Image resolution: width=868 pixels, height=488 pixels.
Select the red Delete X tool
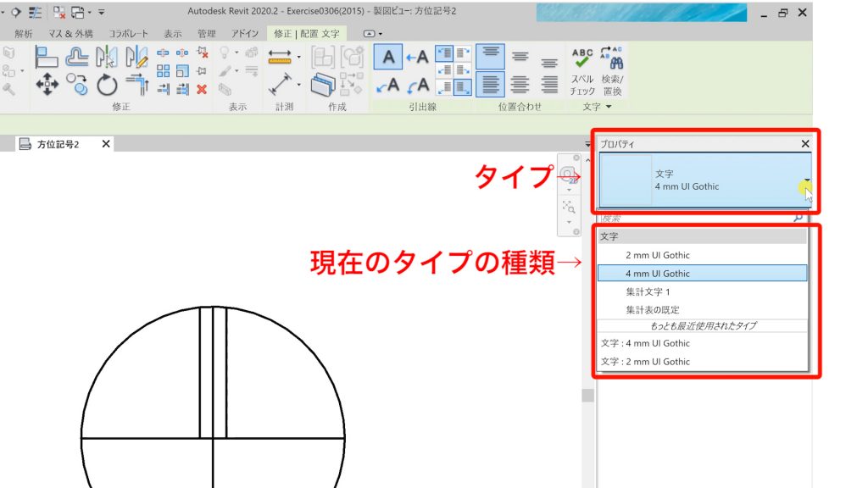pos(202,89)
